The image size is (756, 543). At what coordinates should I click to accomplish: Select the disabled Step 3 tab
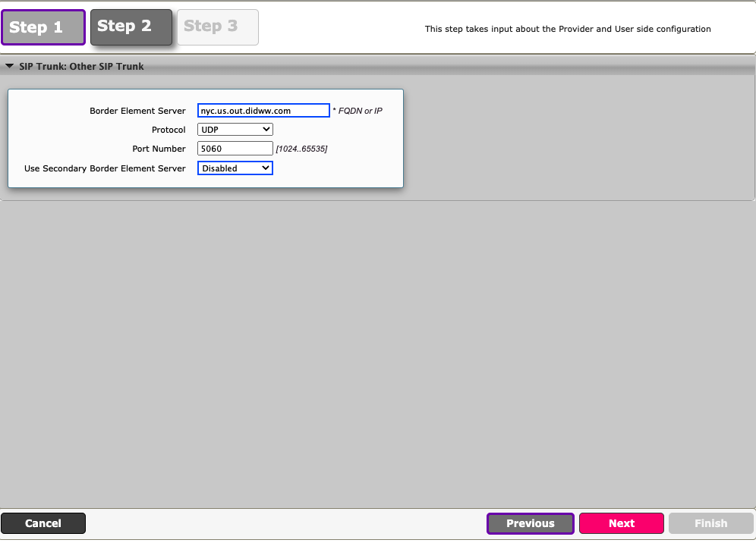(x=217, y=27)
